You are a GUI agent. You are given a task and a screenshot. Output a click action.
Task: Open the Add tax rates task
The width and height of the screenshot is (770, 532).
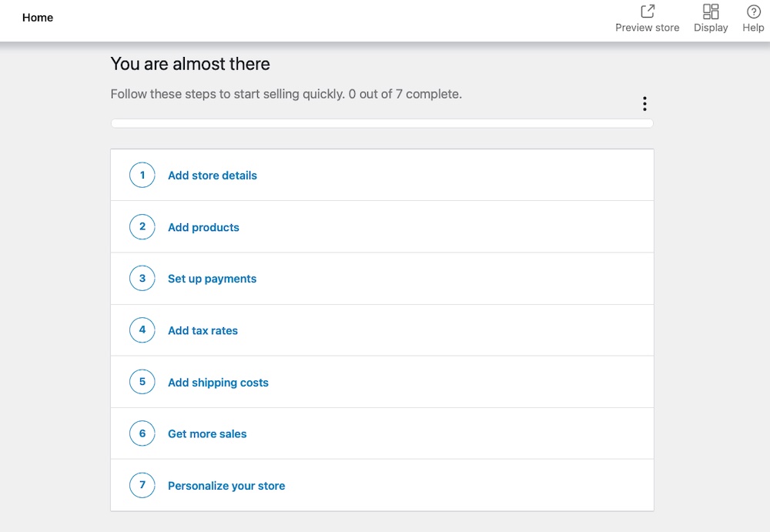(x=382, y=330)
